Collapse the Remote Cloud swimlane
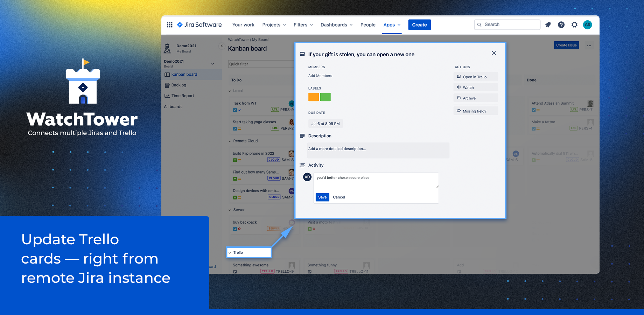This screenshot has height=315, width=644. 230,141
